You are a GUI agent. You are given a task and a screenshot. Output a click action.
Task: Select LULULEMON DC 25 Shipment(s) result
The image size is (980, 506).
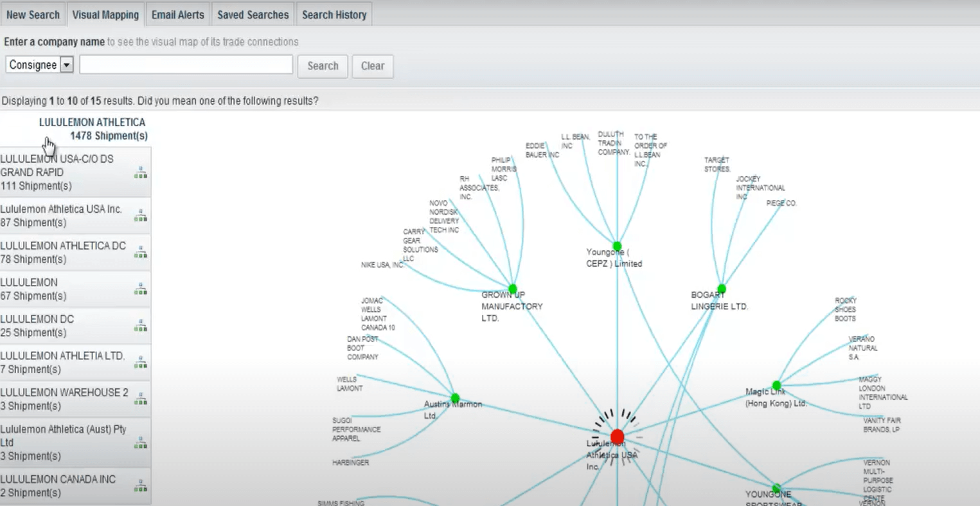click(x=75, y=326)
